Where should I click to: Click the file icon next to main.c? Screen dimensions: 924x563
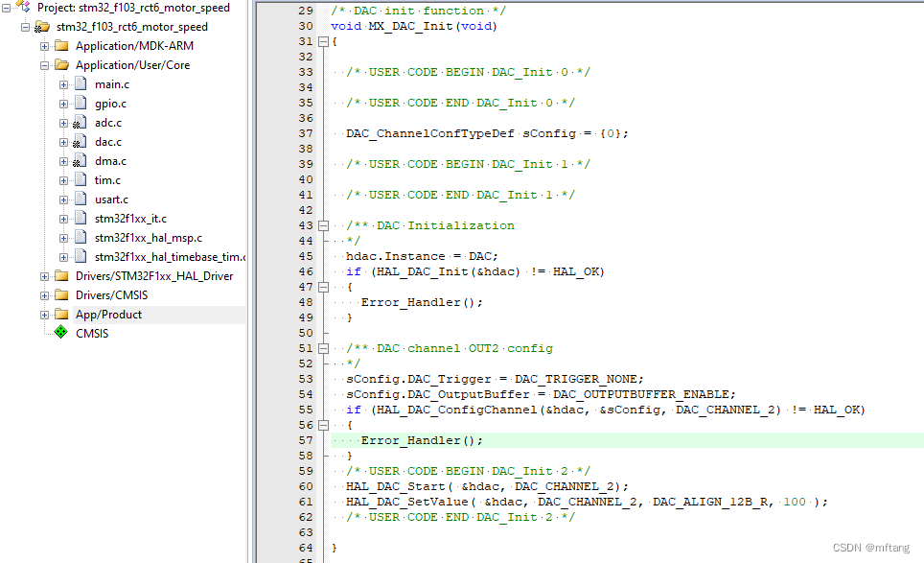(81, 83)
